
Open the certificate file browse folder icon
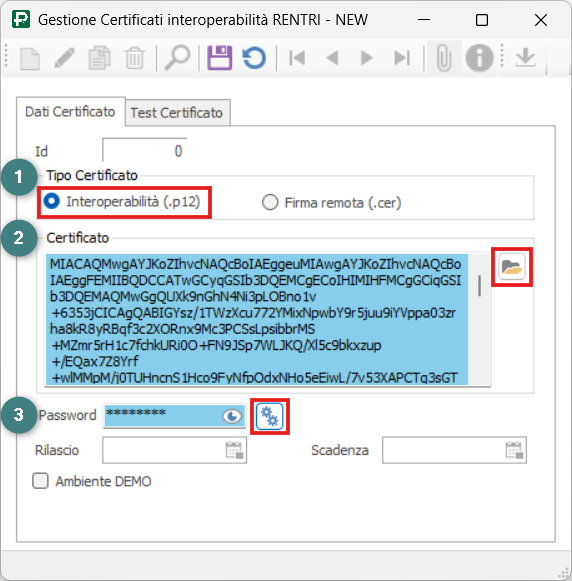click(x=512, y=267)
